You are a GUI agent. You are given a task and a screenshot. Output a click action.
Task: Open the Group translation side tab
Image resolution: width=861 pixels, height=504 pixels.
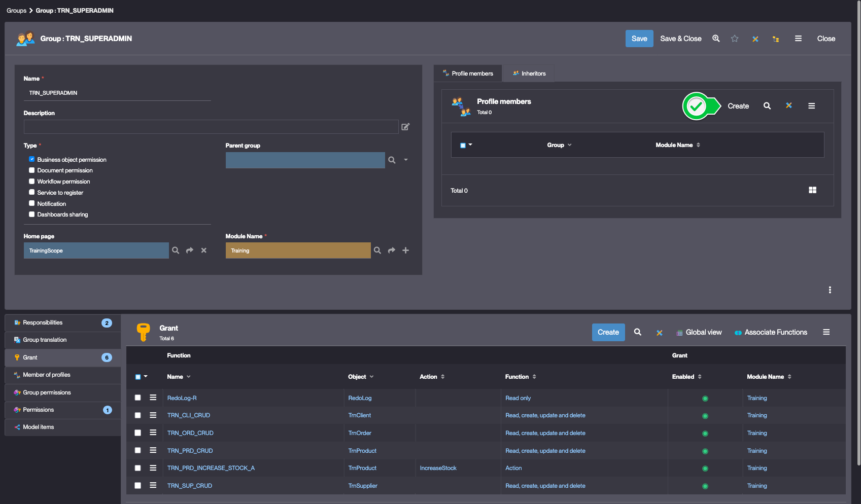(x=63, y=340)
